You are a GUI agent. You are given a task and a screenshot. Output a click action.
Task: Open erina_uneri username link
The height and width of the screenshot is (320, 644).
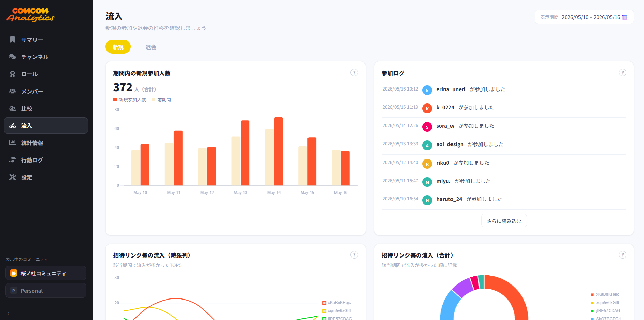click(451, 89)
